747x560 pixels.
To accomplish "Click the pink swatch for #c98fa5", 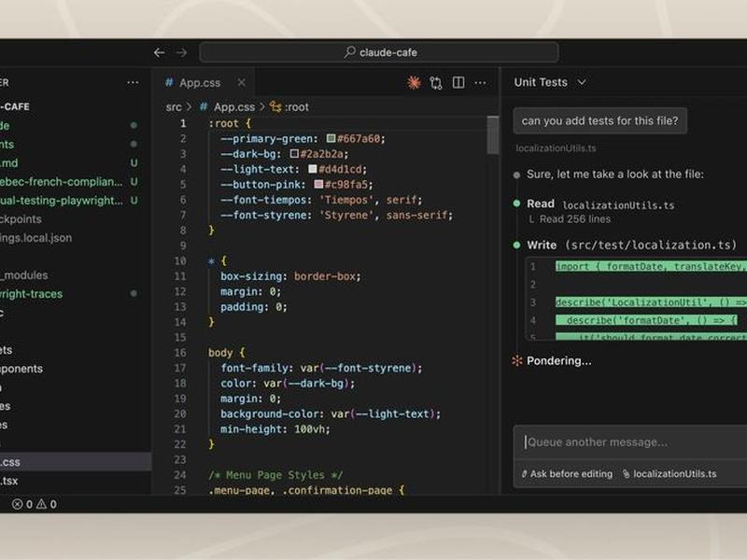I will coord(318,184).
